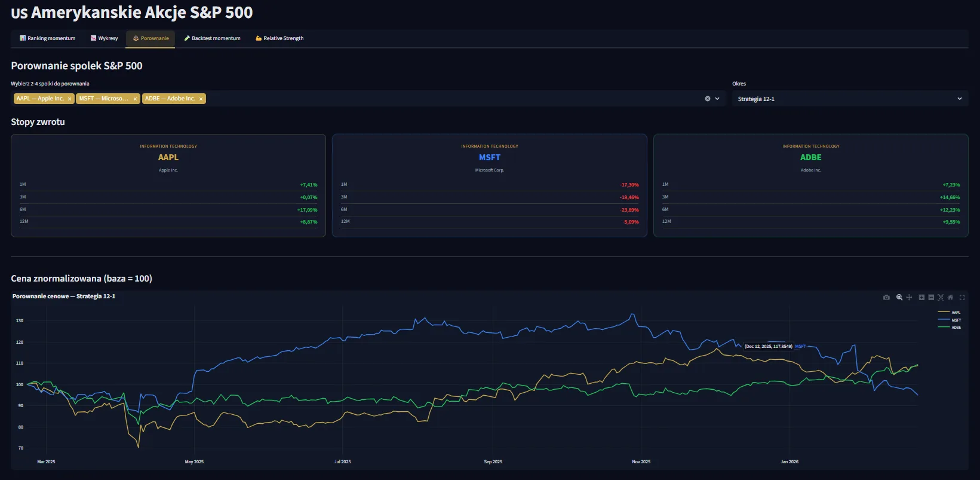Clear all selected companies with the circled x
Screen dimensions: 980x480
708,99
